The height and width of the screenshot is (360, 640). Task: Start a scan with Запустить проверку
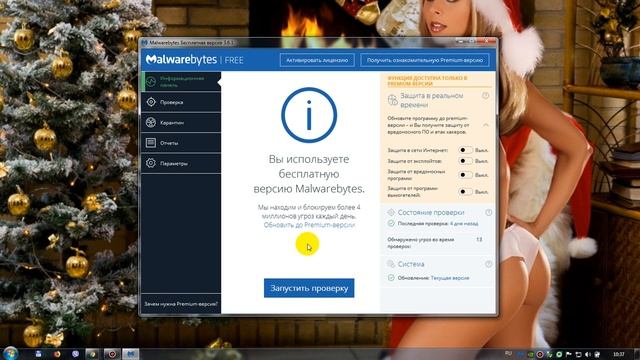tap(309, 288)
